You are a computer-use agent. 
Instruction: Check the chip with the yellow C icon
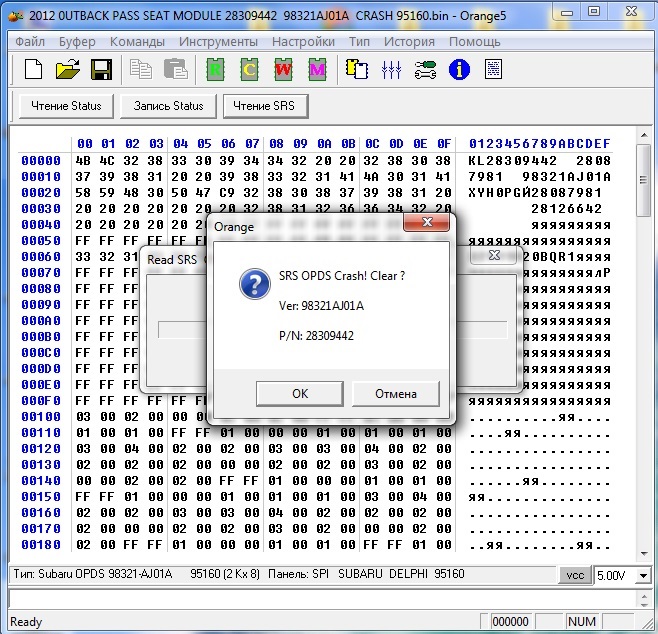(x=249, y=69)
